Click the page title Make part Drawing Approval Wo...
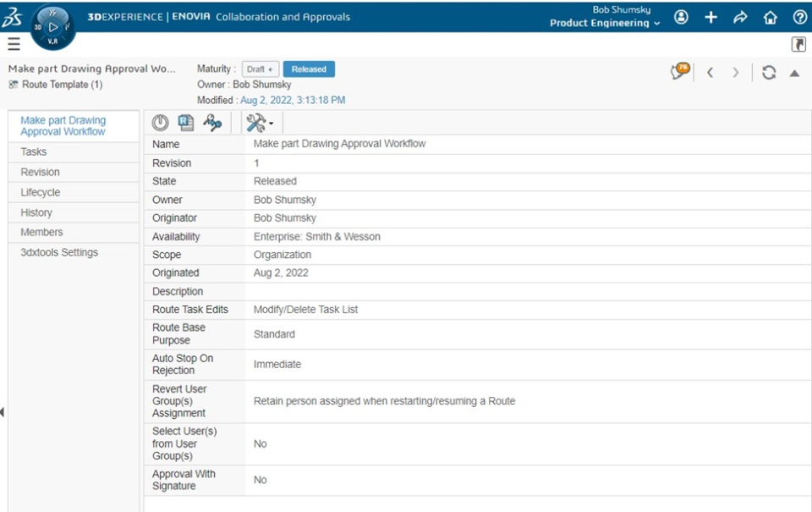 point(91,69)
